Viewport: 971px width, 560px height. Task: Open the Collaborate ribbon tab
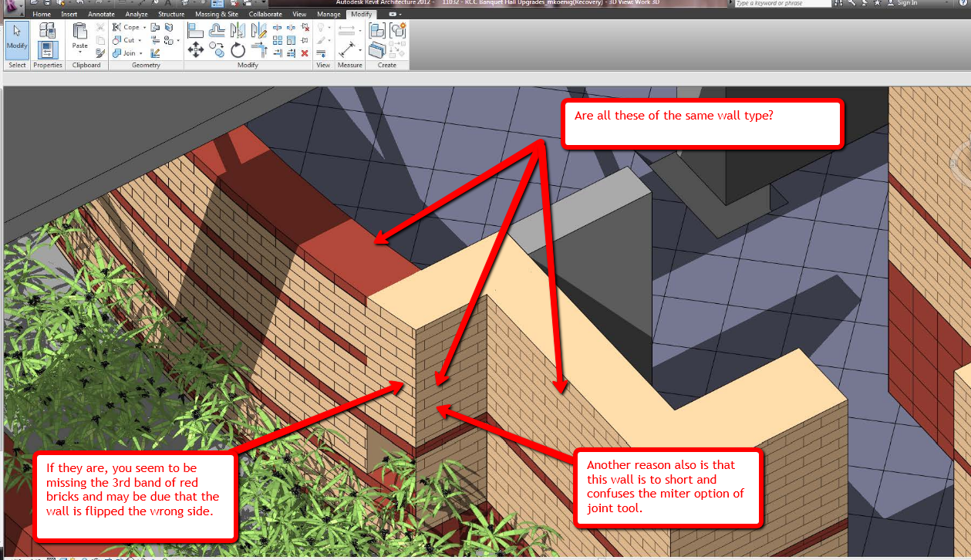(265, 14)
